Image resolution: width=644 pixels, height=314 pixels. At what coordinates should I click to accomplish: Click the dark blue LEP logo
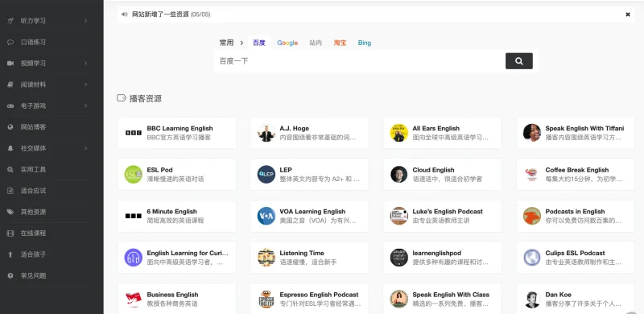(266, 174)
